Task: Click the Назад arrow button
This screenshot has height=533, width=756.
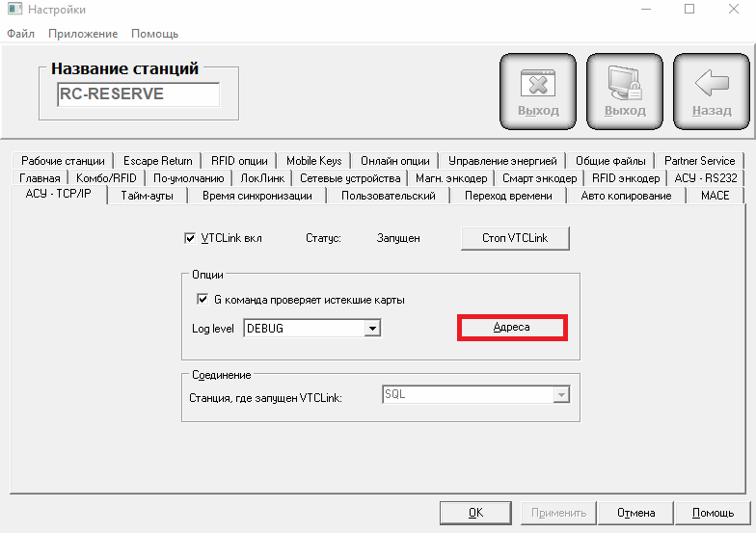Action: [x=712, y=92]
